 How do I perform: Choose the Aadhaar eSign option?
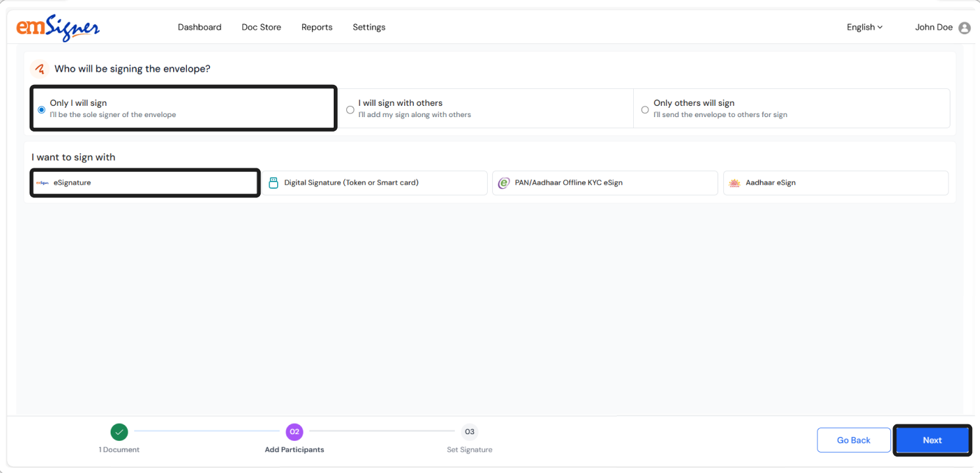pos(835,183)
